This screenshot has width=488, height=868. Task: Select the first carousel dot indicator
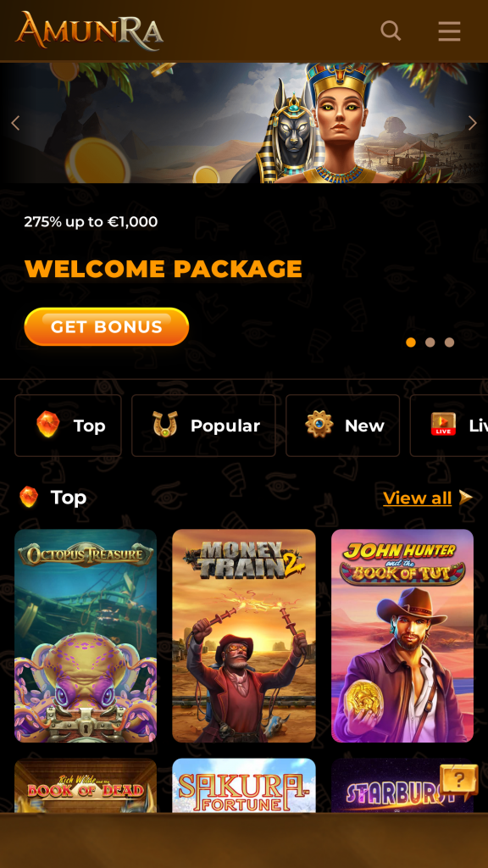411,342
